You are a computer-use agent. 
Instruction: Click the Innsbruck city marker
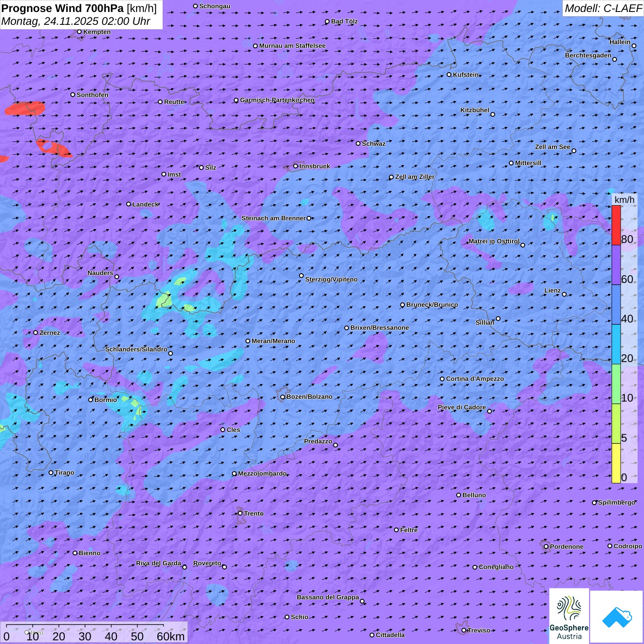pos(296,166)
